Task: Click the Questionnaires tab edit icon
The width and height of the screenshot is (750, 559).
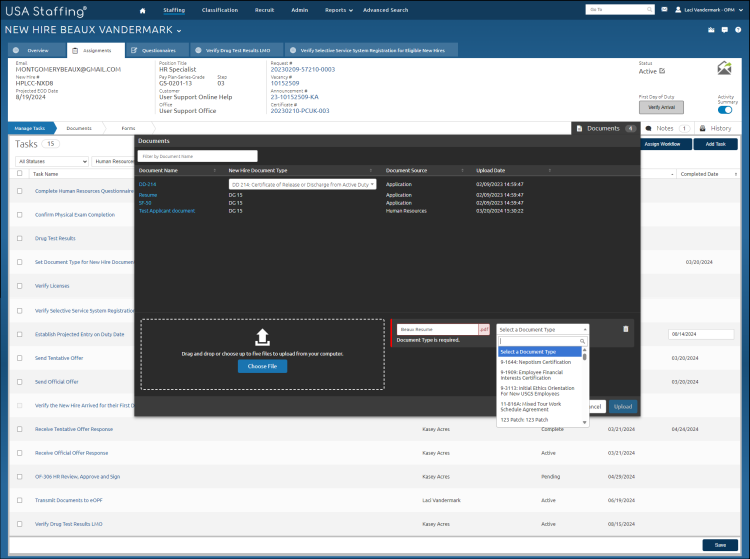Action: (x=134, y=50)
